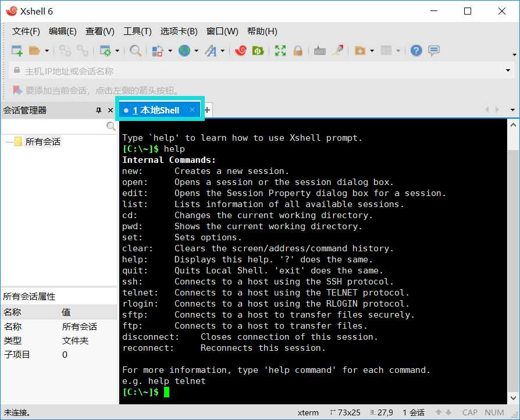Click the 值 column header
This screenshot has width=520, height=420.
coord(88,312)
